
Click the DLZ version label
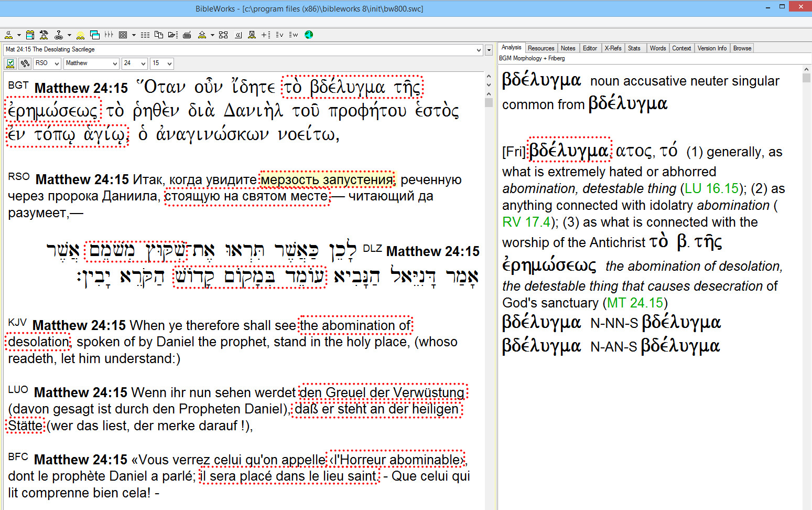click(372, 248)
